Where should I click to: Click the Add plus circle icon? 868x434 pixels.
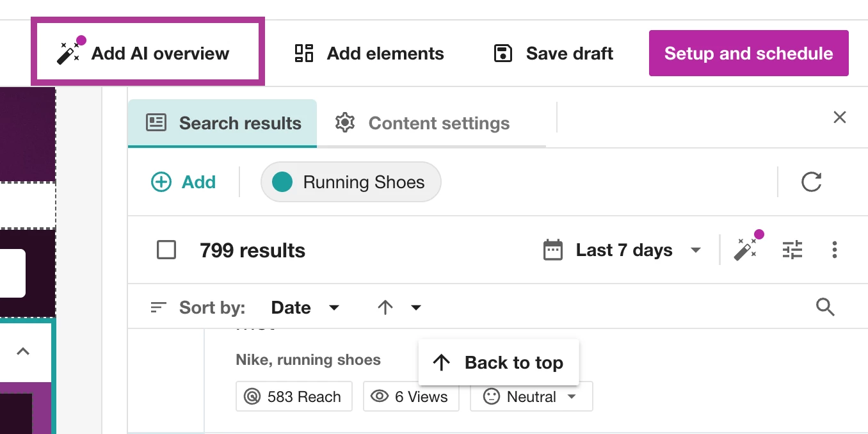coord(161,182)
